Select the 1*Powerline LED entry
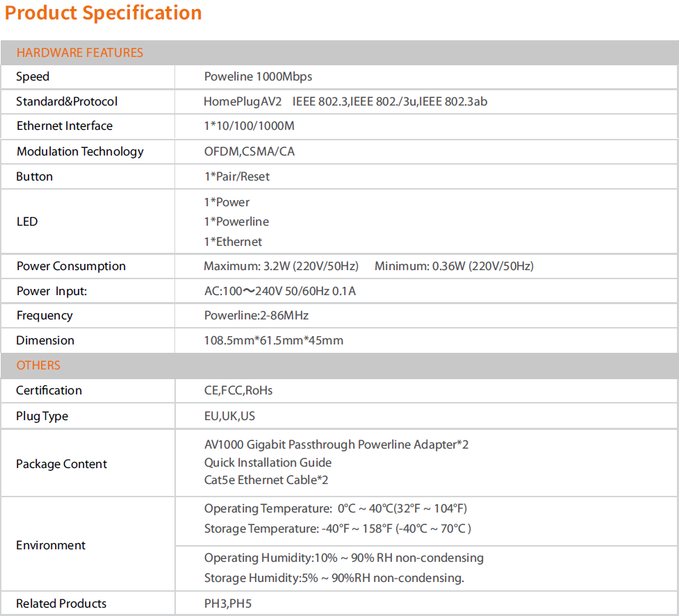The image size is (679, 616). pos(236,222)
